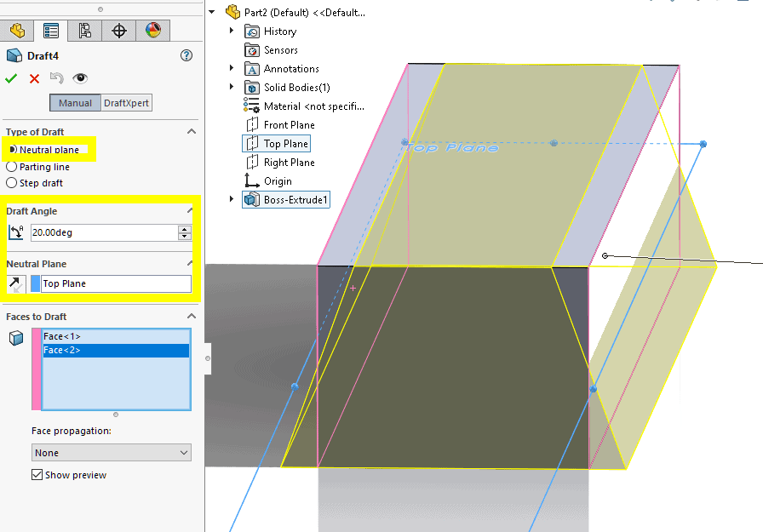Click the Boss-Extrude1 feature icon
763x532 pixels.
tap(251, 199)
